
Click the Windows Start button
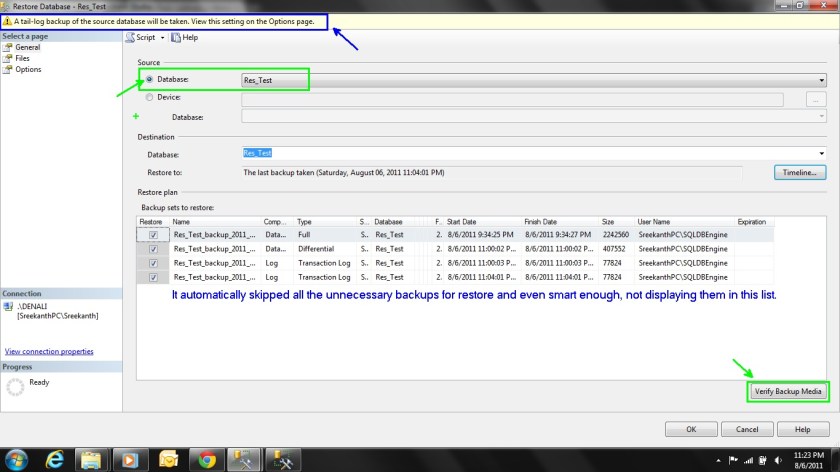point(17,459)
